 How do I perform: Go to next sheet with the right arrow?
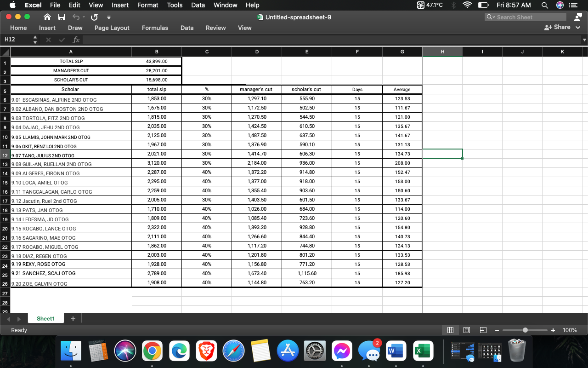[19, 319]
